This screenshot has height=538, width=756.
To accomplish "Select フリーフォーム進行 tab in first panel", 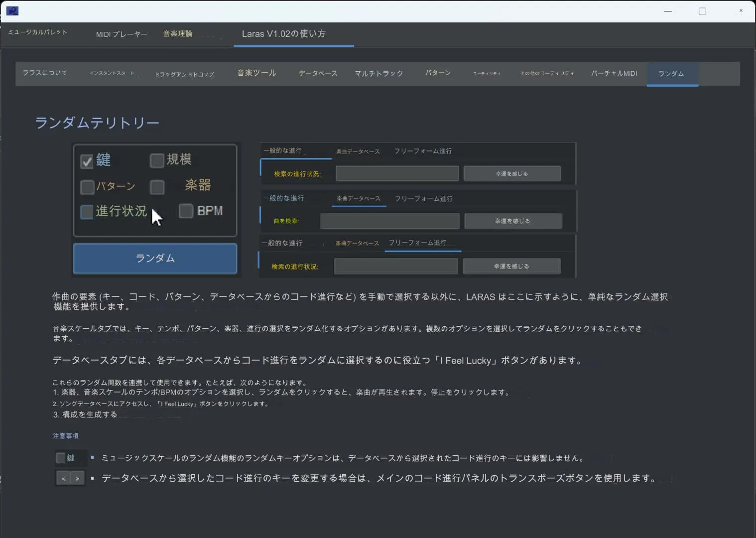I will tap(423, 151).
